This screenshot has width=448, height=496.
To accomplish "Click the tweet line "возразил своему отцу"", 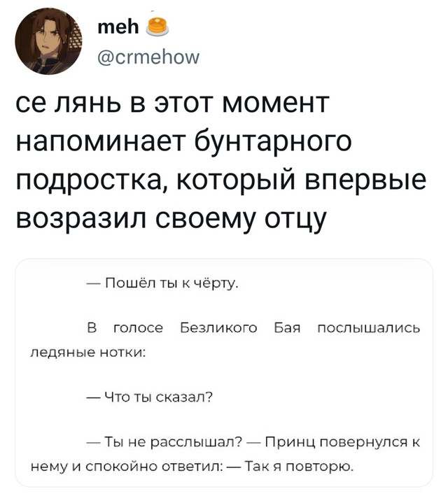I will 171,218.
